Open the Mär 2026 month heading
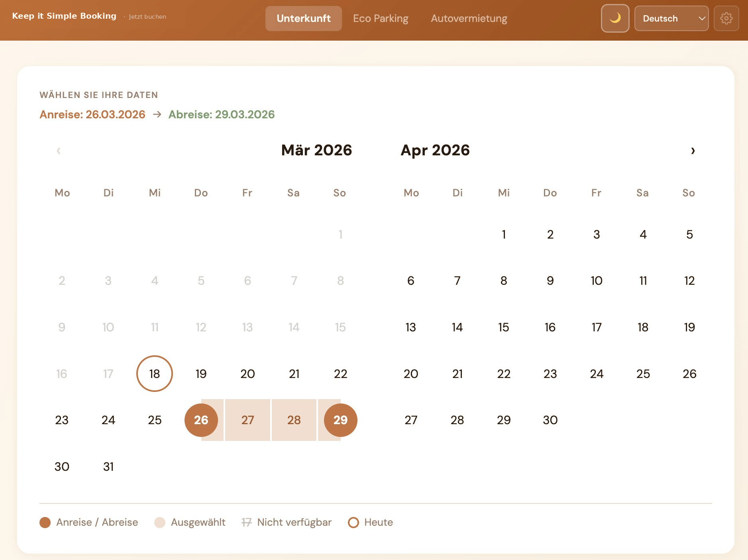 coord(316,150)
